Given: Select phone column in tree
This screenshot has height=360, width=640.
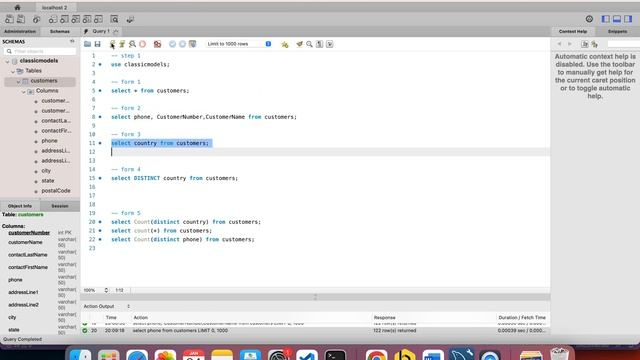Looking at the screenshot, I should 49,141.
